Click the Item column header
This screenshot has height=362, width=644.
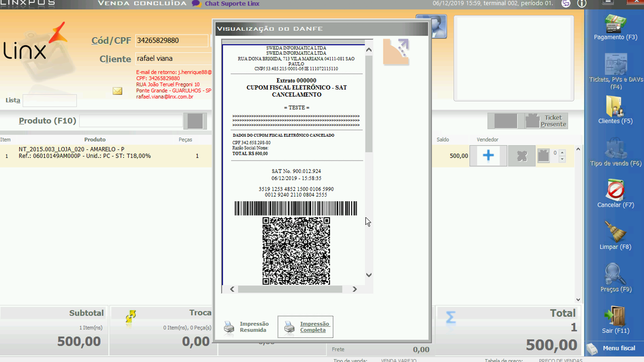pos(6,140)
